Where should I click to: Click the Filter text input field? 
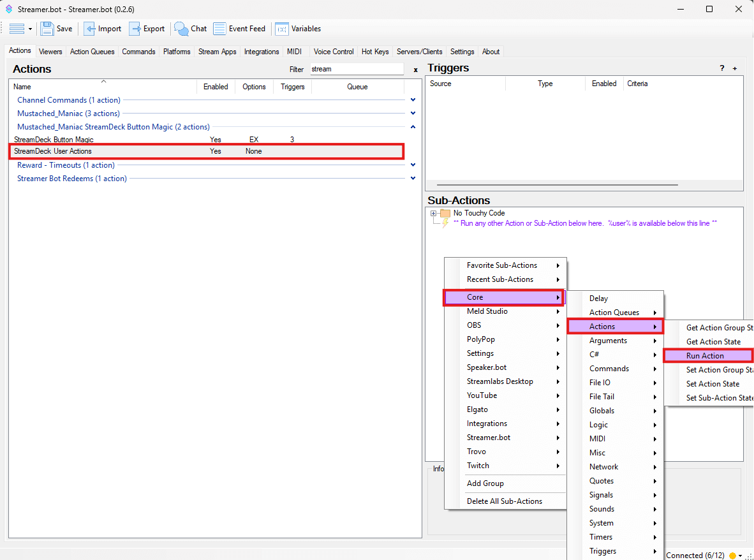[357, 69]
